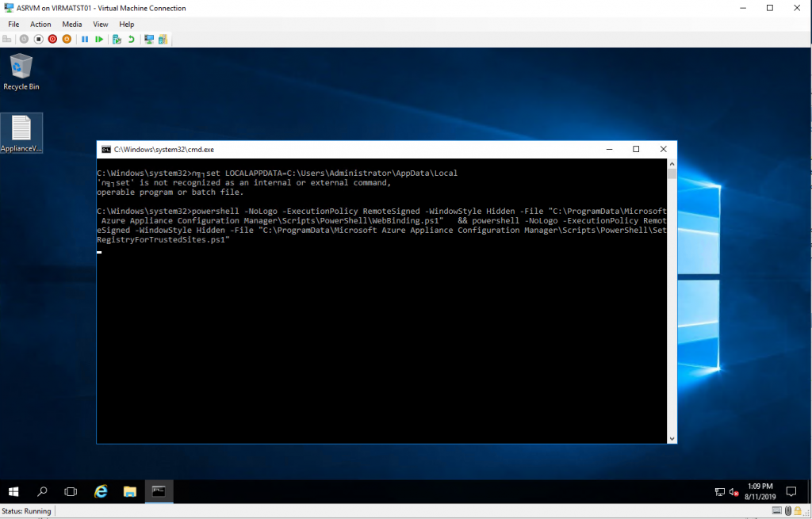The width and height of the screenshot is (812, 519).
Task: Click the Enhanced Session monitor icon
Action: coord(149,40)
